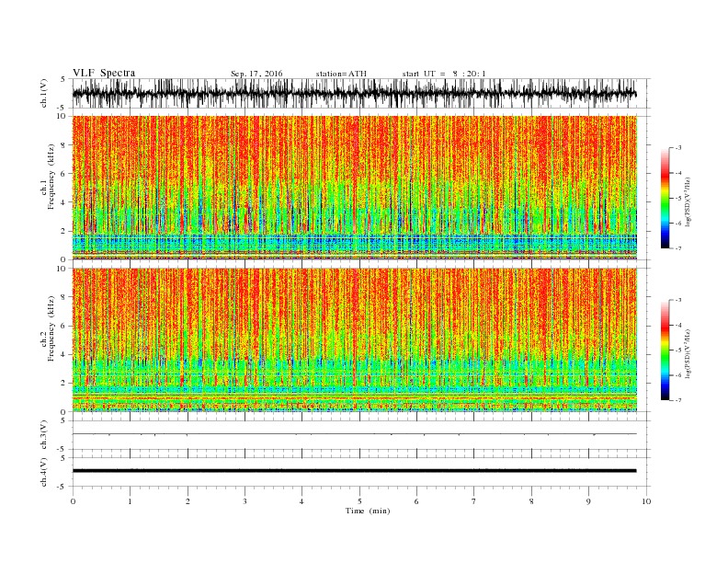Click the "4" kHz tick of ch.2 frequency axis

tap(64, 355)
